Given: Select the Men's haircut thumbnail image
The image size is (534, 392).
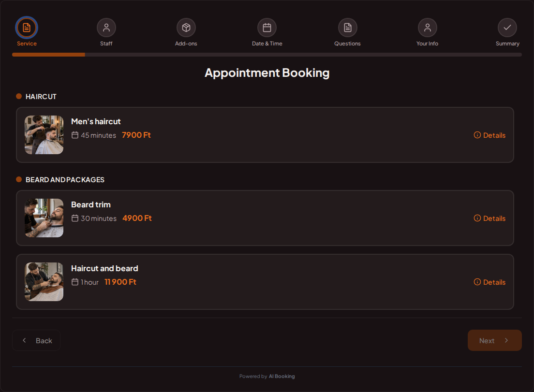Looking at the screenshot, I should coord(44,135).
